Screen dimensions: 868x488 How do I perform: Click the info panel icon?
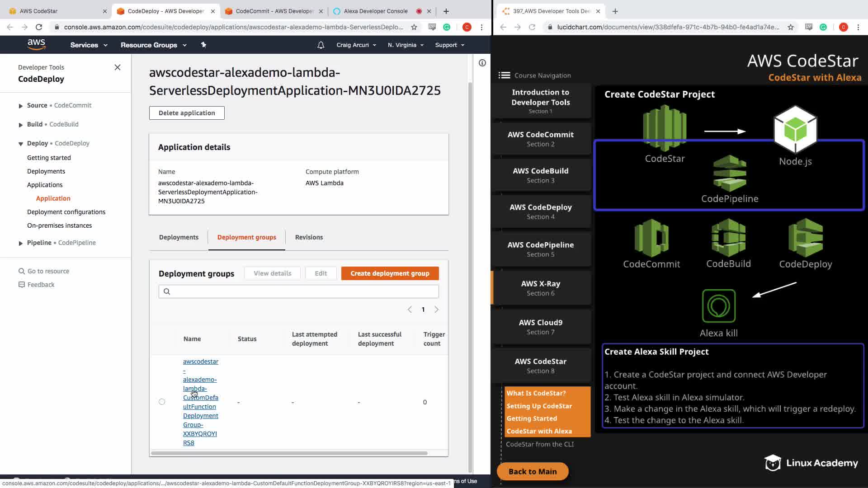(482, 63)
